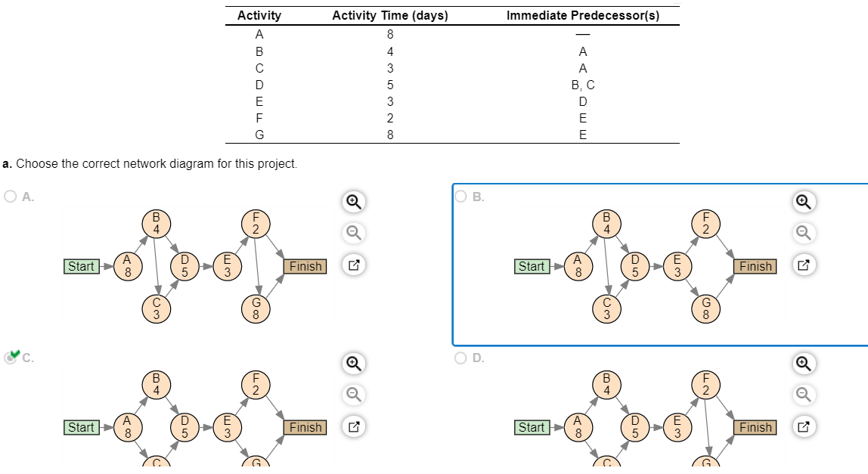Click the Start node in diagram B
The height and width of the screenshot is (474, 868).
[532, 266]
